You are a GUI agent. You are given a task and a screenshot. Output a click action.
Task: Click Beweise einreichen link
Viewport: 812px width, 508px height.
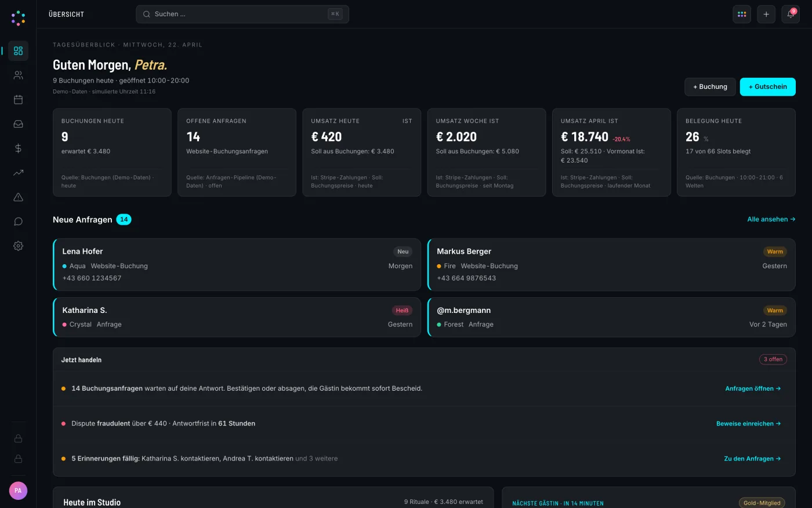[x=749, y=424]
